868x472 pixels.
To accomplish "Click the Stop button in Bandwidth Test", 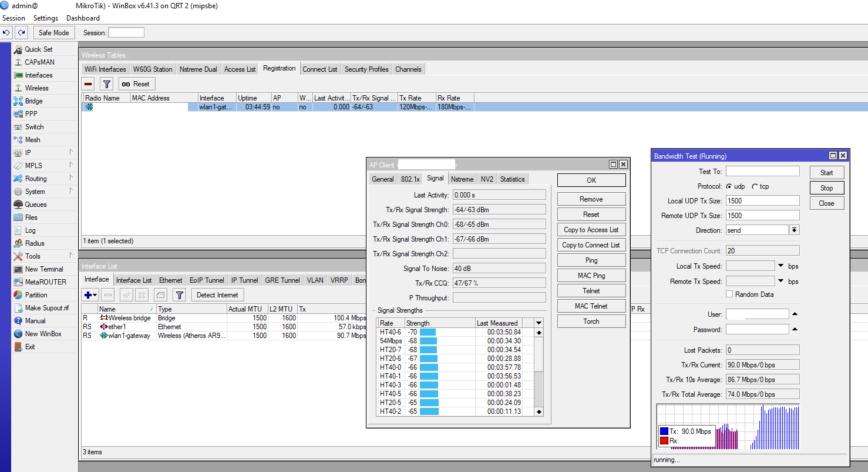I will (826, 188).
